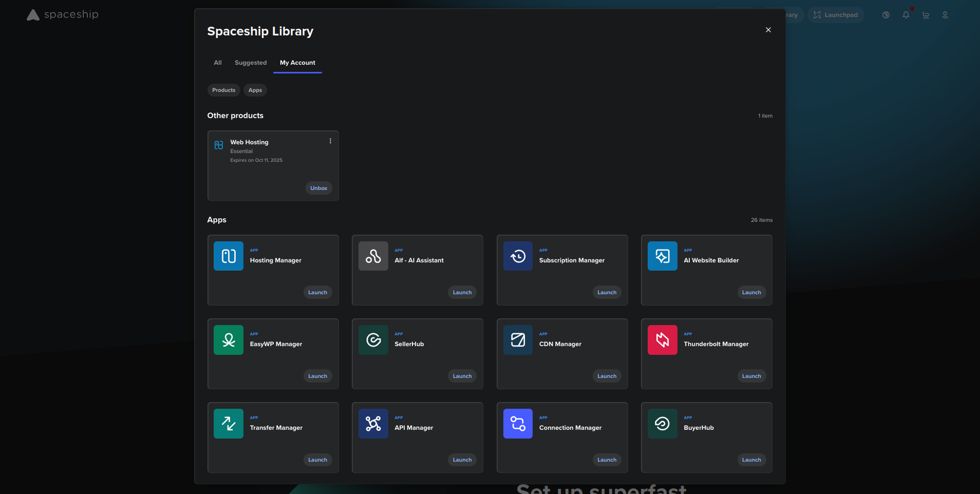Toggle the Apps filter chip
Viewport: 980px width, 494px height.
click(x=255, y=90)
